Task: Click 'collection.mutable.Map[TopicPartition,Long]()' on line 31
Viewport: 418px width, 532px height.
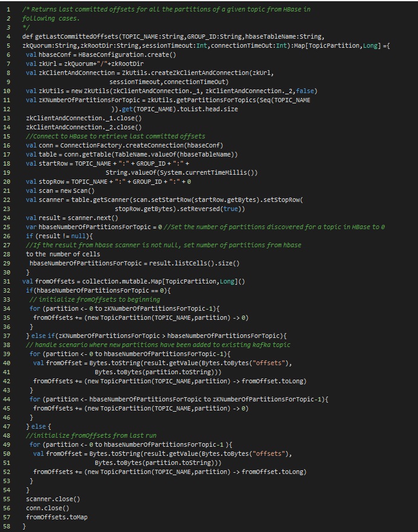Action: (x=164, y=281)
